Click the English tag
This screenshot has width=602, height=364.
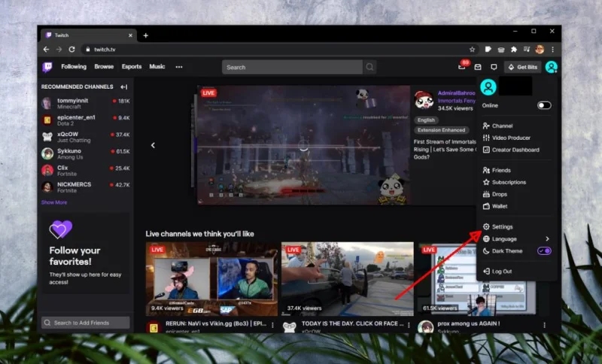[426, 120]
